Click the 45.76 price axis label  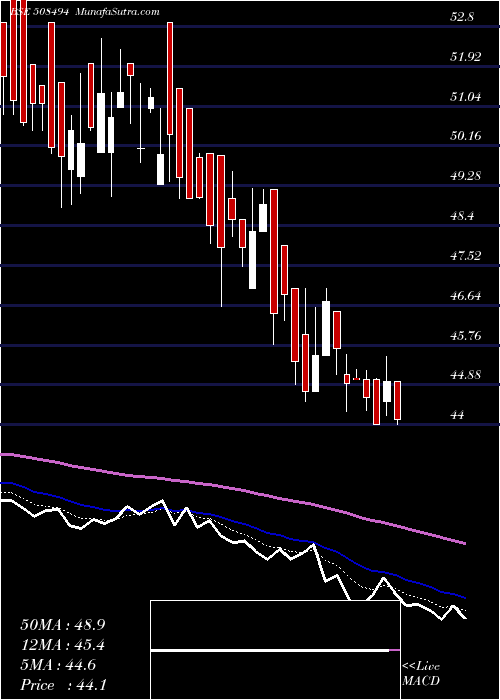(x=466, y=335)
